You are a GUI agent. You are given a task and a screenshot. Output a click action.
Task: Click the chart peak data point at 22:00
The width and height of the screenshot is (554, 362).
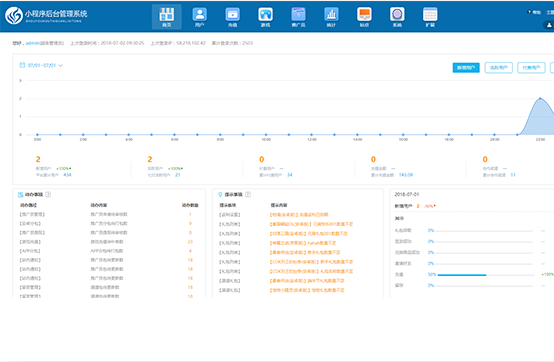point(540,98)
